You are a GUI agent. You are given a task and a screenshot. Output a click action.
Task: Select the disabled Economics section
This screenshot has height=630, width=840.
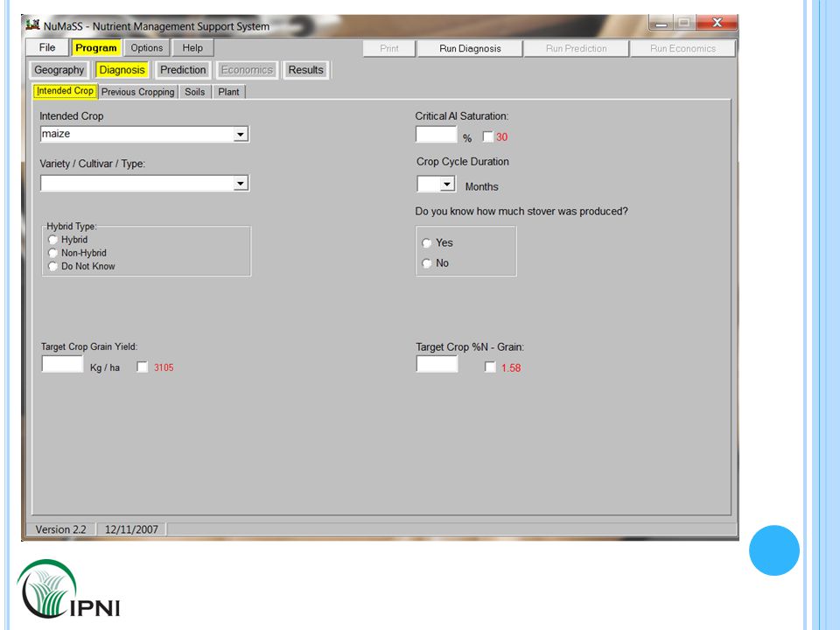(247, 70)
